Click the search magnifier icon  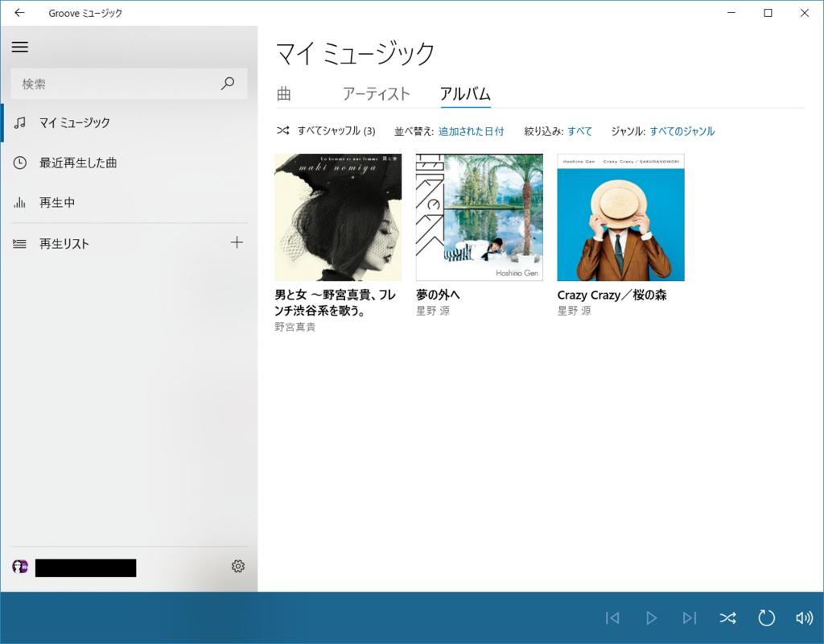point(228,83)
